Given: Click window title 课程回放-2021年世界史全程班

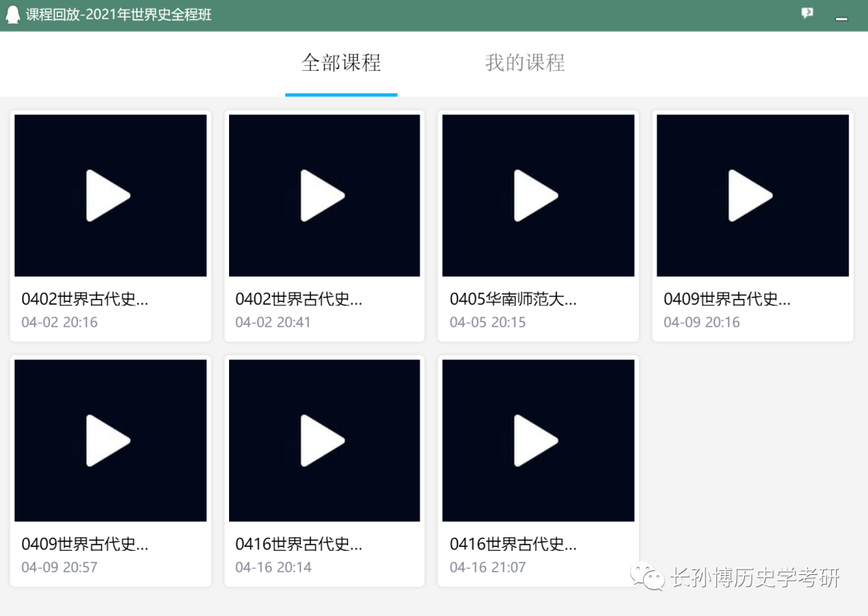Looking at the screenshot, I should coord(118,14).
